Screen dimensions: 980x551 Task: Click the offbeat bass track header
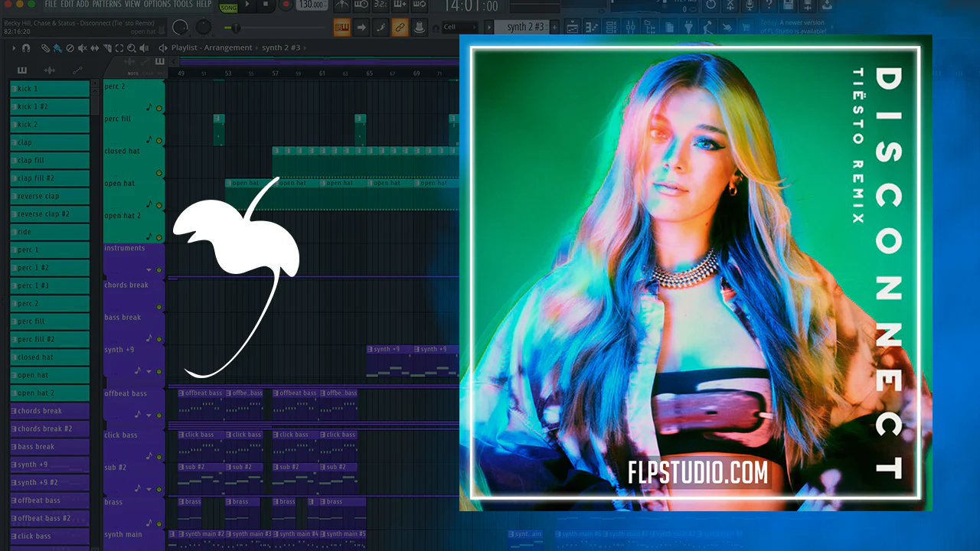(x=134, y=403)
